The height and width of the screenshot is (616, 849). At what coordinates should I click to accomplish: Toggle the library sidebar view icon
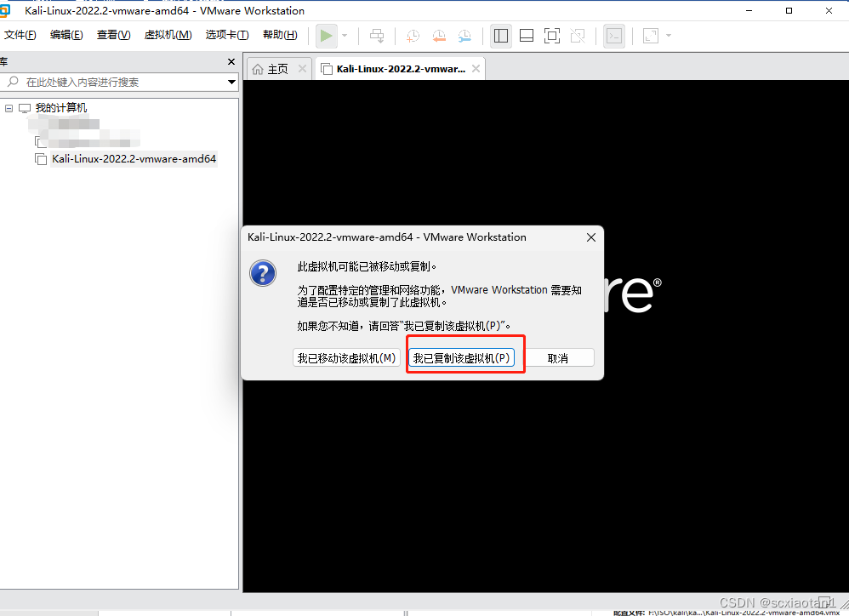coord(501,36)
